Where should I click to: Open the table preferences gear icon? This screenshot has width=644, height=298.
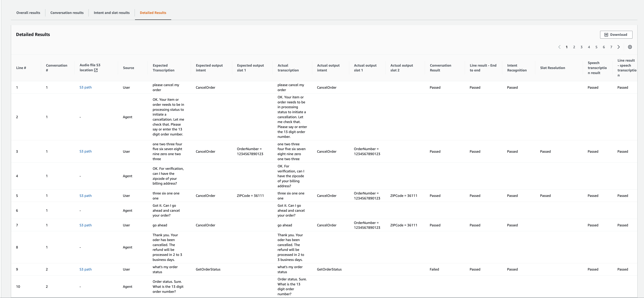630,47
